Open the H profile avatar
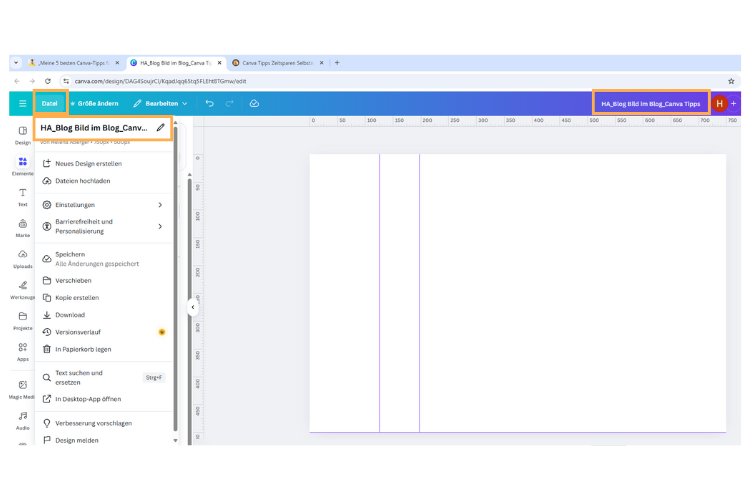This screenshot has height=500, width=750. [x=719, y=103]
